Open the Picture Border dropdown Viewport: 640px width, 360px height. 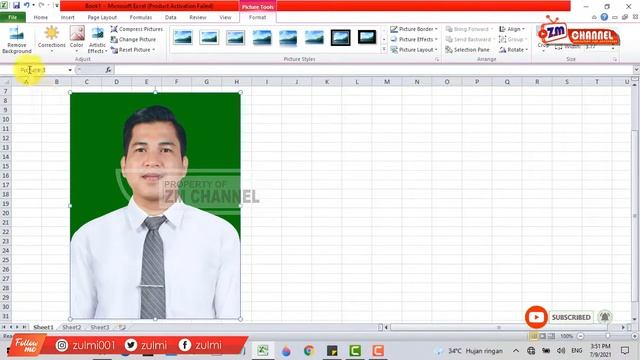[414, 29]
